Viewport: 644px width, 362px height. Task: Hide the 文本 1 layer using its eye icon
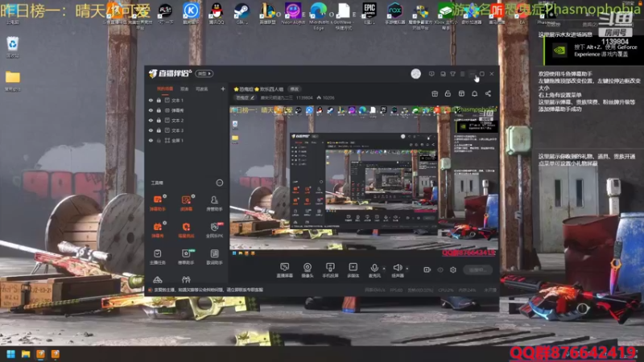(x=151, y=100)
